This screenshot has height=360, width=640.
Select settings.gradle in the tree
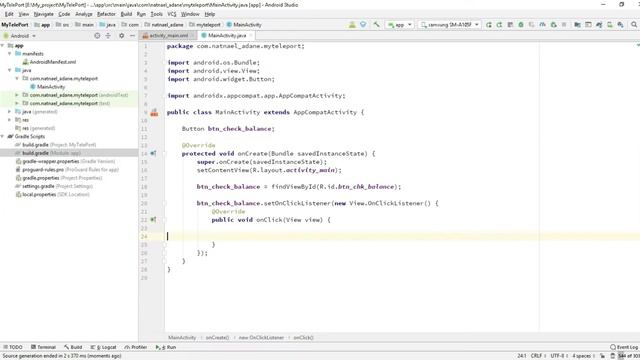pyautogui.click(x=54, y=186)
